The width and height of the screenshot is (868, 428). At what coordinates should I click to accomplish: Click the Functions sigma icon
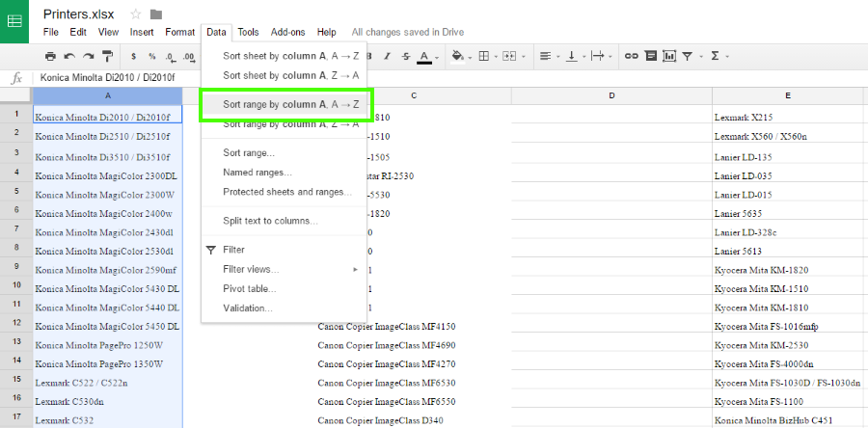point(715,56)
